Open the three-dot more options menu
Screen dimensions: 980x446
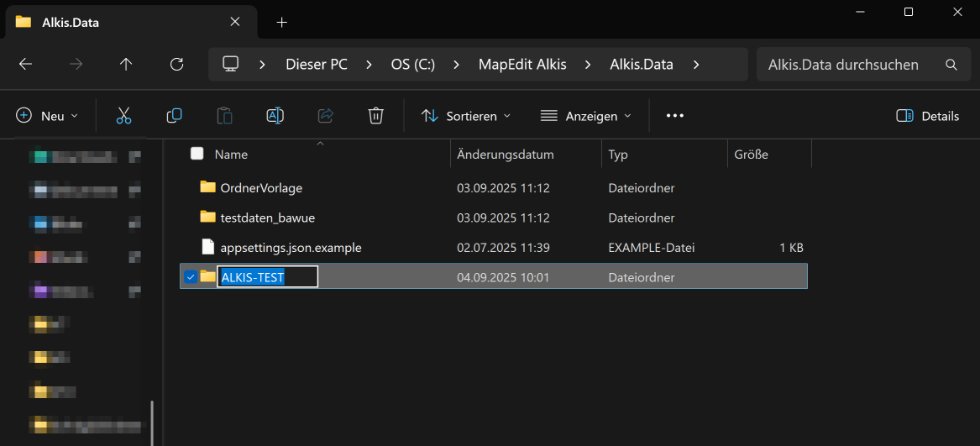674,116
